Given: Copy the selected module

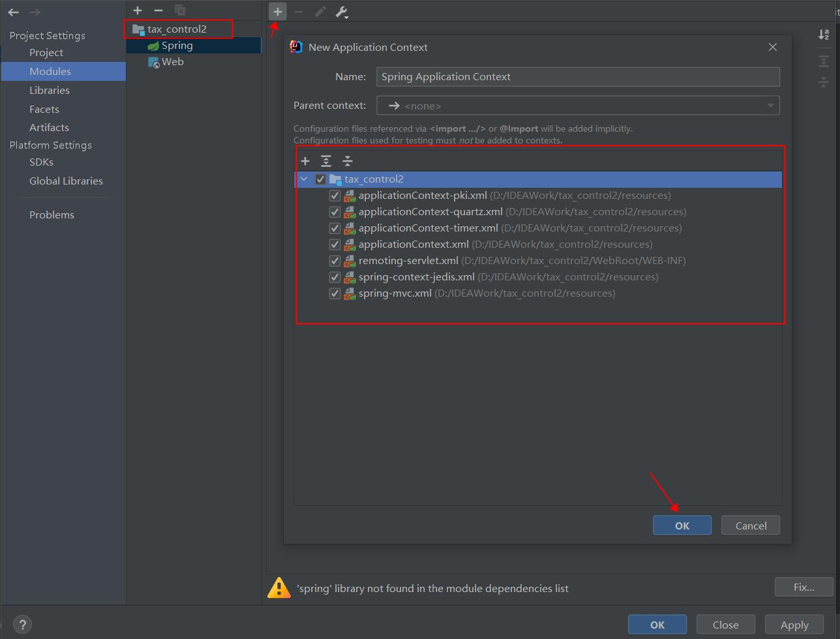Looking at the screenshot, I should point(180,10).
